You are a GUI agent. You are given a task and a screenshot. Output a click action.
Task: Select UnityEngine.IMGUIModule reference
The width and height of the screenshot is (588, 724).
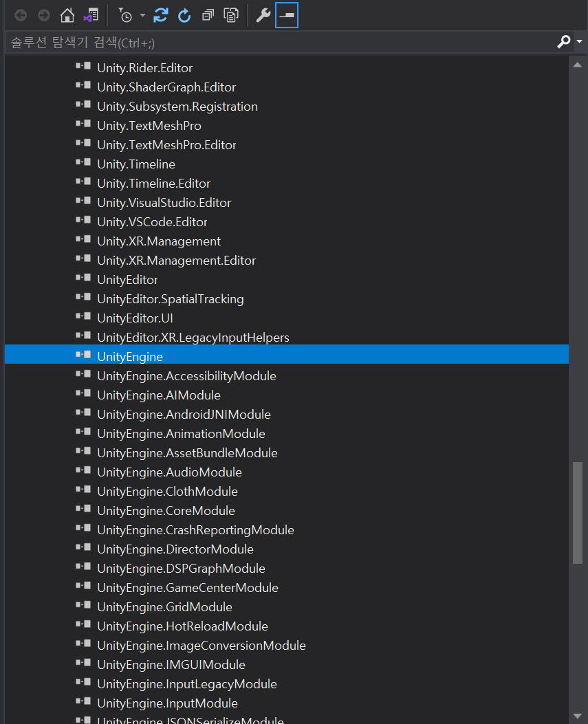[171, 665]
